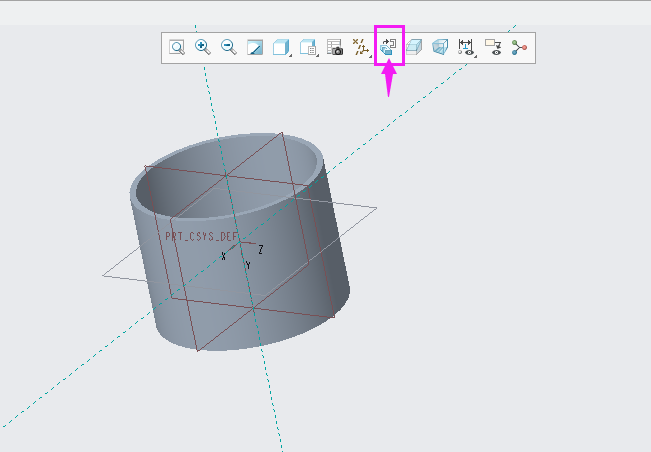This screenshot has height=452, width=651.
Task: Click the transparent cube view icon
Action: tap(440, 47)
